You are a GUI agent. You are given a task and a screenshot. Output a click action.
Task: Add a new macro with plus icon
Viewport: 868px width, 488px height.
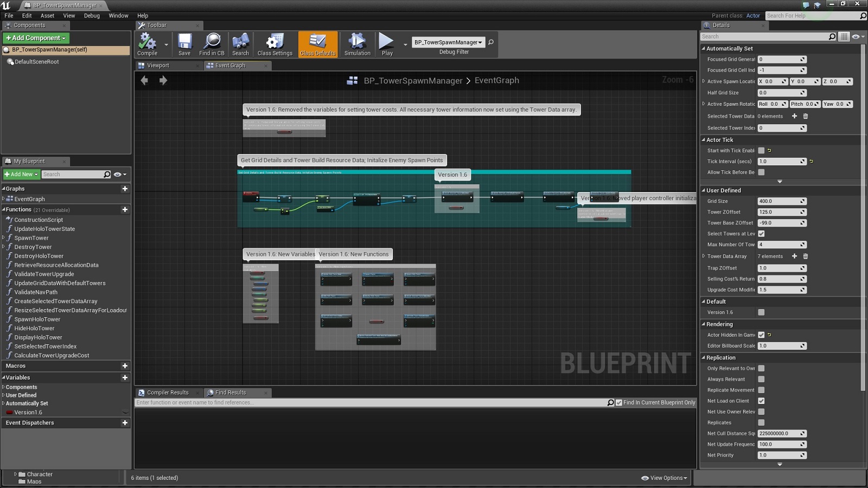125,366
